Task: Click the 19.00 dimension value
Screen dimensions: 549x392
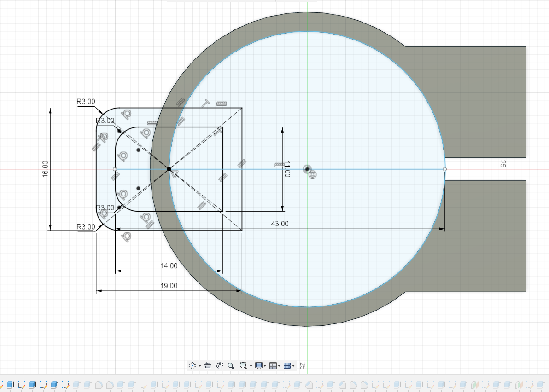Action: 169,286
